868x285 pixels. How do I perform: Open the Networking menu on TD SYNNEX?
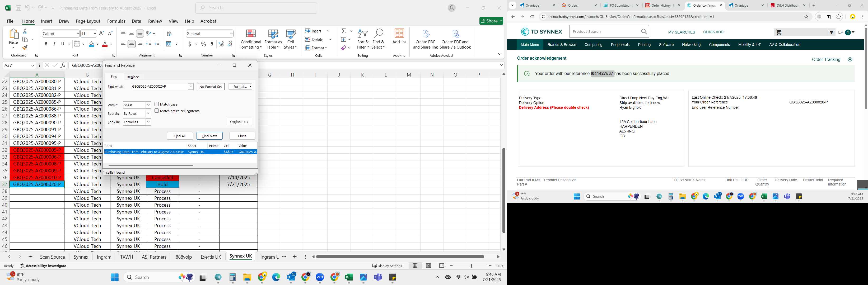coord(691,45)
